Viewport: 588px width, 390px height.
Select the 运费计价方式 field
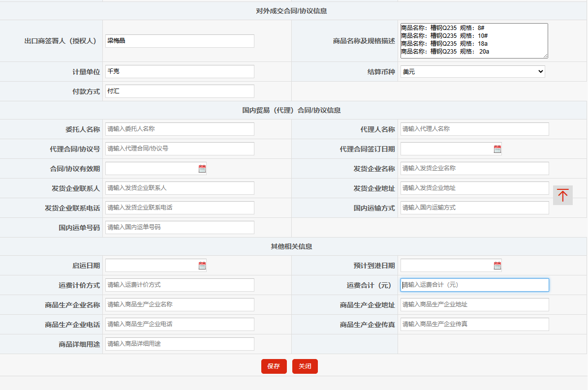(180, 285)
